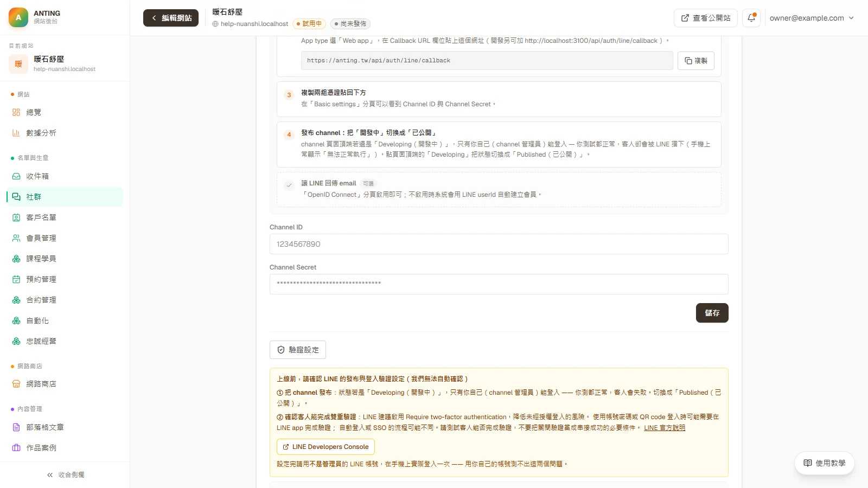This screenshot has width=868, height=488.
Task: Click the 網路商店 store icon
Action: coord(16,384)
